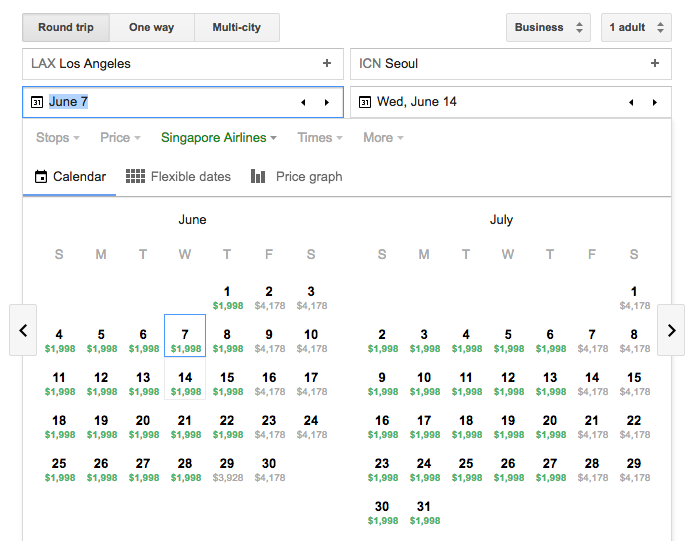The width and height of the screenshot is (694, 541).
Task: Open the Price graph tab
Action: coord(297,177)
